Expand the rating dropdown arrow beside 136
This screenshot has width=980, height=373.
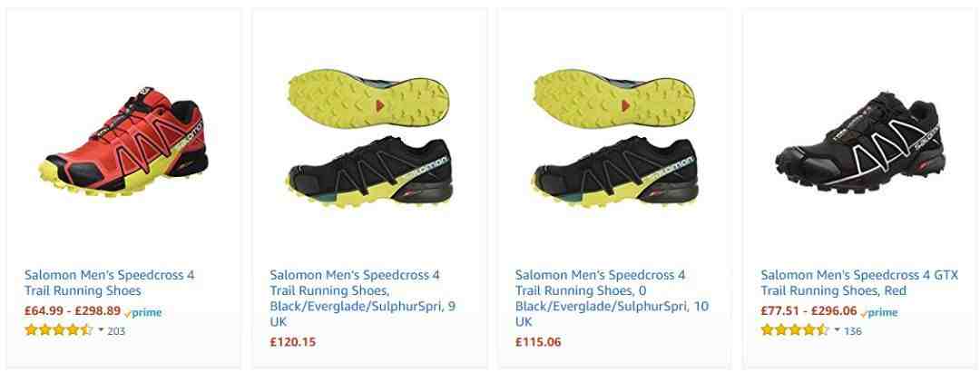(837, 329)
